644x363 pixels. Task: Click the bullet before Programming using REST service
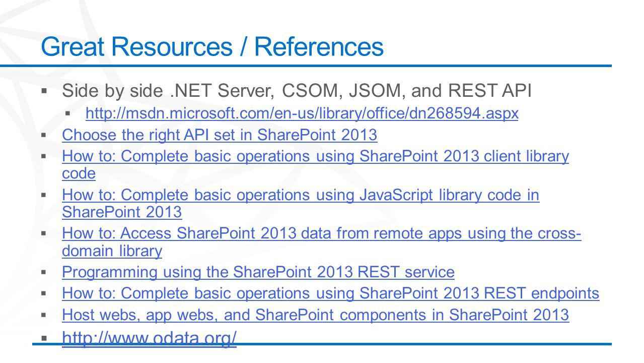coord(45,273)
